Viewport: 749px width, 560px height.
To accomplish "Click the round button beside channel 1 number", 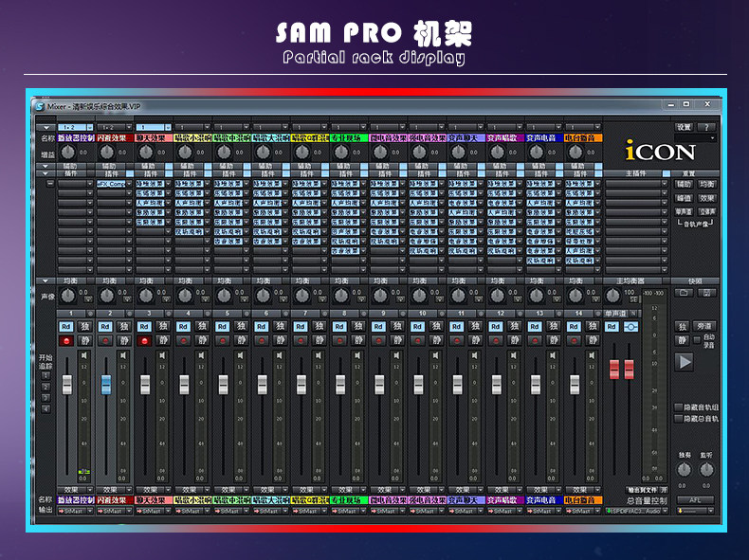I will (x=90, y=314).
